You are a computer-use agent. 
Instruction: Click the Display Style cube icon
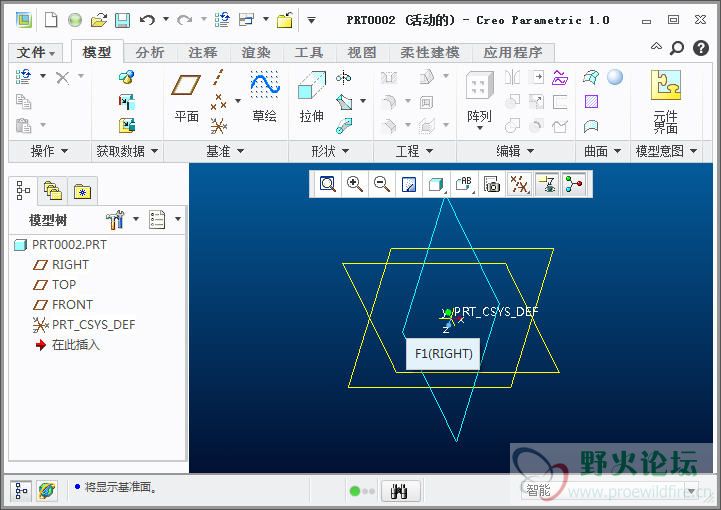[436, 184]
